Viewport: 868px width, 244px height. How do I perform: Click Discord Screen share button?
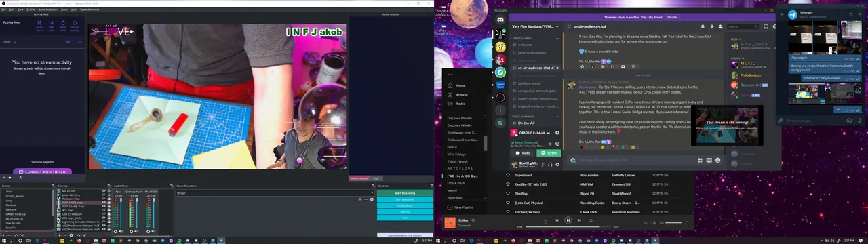(x=549, y=153)
